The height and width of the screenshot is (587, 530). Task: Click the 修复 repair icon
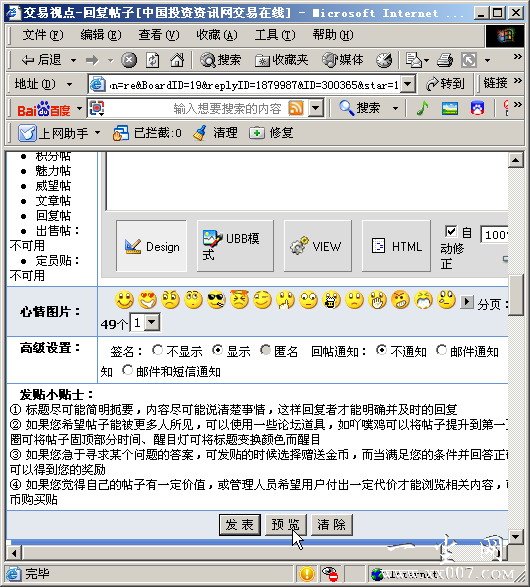coord(256,133)
